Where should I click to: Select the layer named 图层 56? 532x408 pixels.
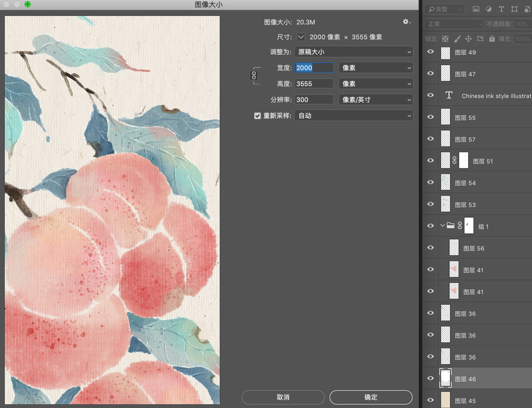[x=473, y=249]
